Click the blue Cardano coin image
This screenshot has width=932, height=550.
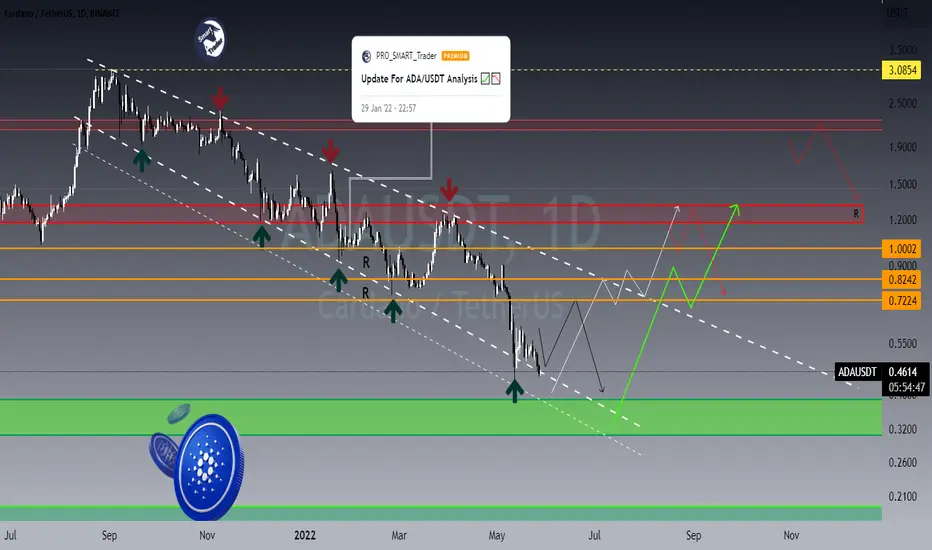(x=208, y=466)
